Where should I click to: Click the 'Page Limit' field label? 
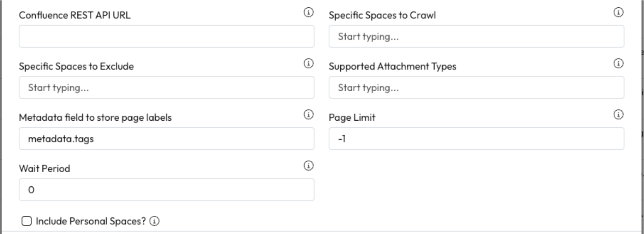[352, 118]
